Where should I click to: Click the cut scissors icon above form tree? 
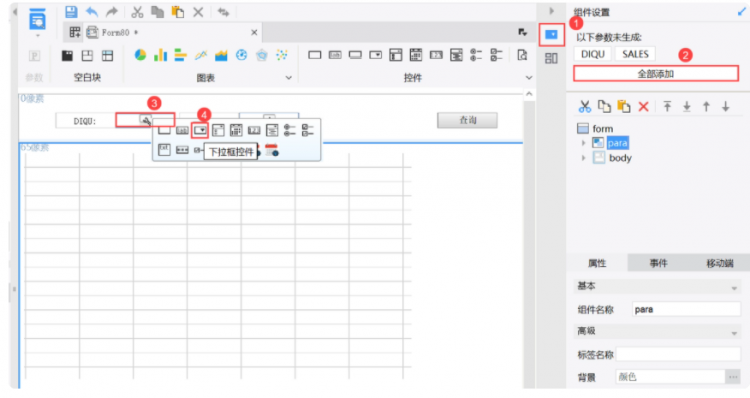coord(585,107)
